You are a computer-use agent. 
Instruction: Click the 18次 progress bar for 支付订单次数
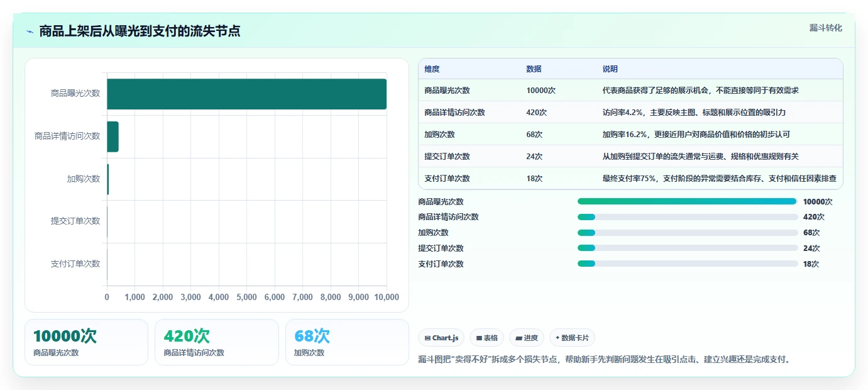(688, 264)
